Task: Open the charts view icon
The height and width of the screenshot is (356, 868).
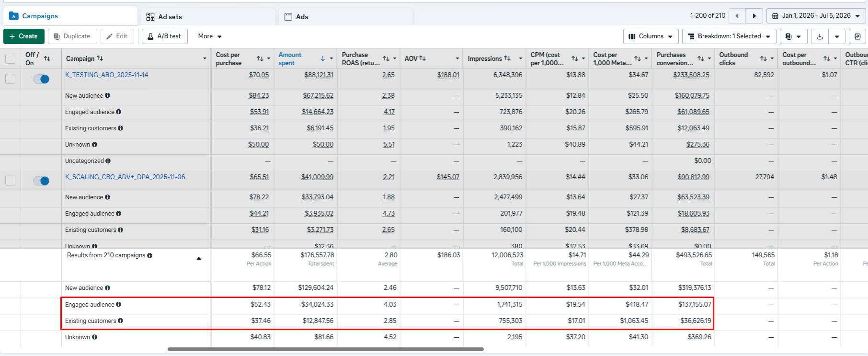Action: (x=857, y=36)
